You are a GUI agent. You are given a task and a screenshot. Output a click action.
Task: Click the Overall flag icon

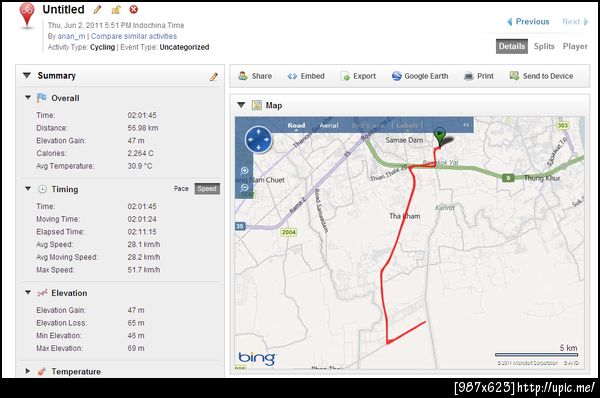pos(41,98)
